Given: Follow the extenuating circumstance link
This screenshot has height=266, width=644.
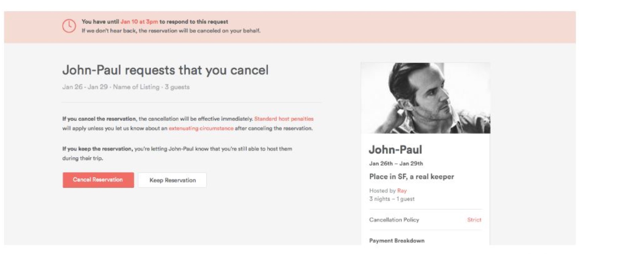Looking at the screenshot, I should pos(201,128).
